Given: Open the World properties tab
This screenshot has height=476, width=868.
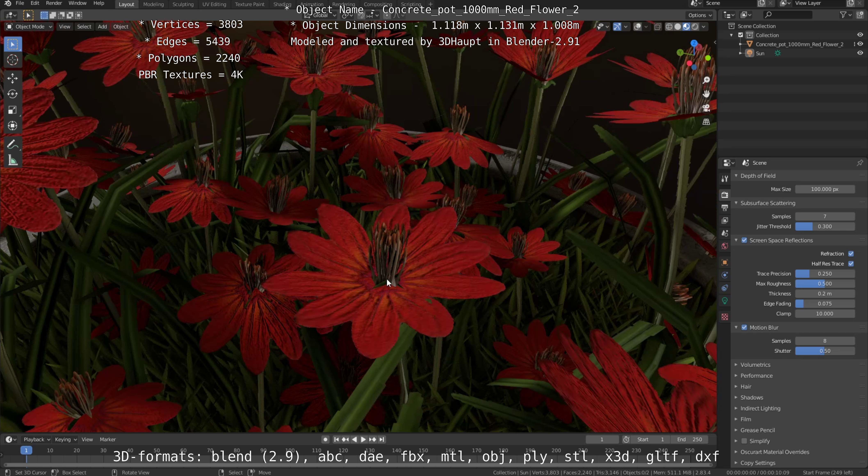Looking at the screenshot, I should tap(725, 246).
